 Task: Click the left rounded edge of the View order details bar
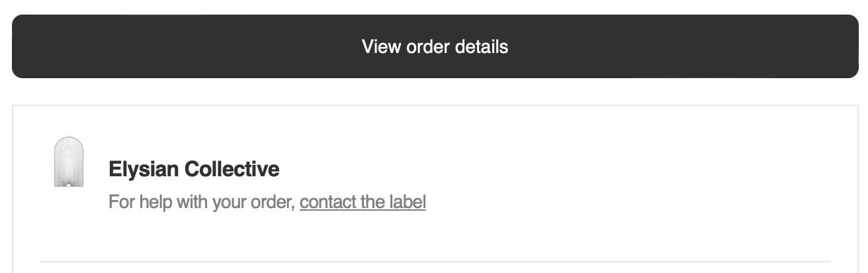[x=20, y=46]
